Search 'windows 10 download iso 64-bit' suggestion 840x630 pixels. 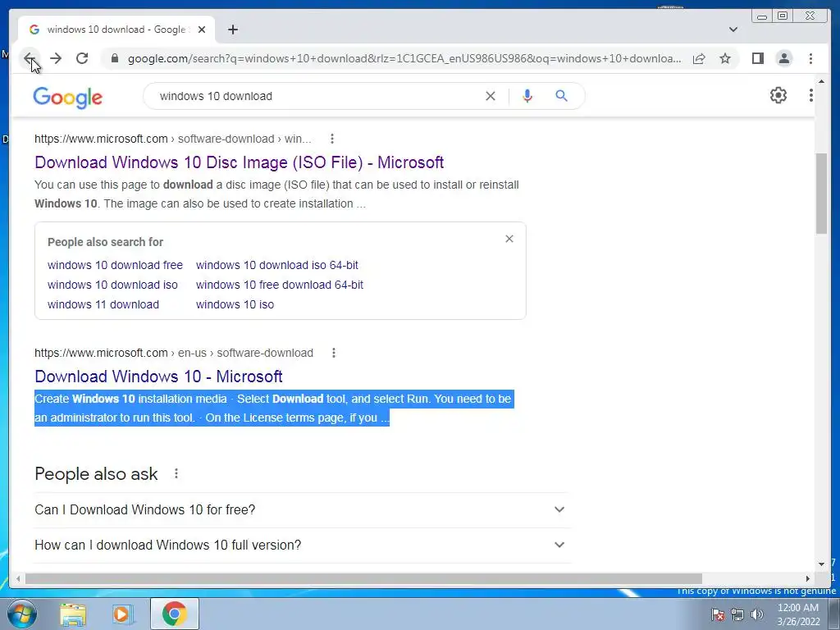[x=277, y=265]
